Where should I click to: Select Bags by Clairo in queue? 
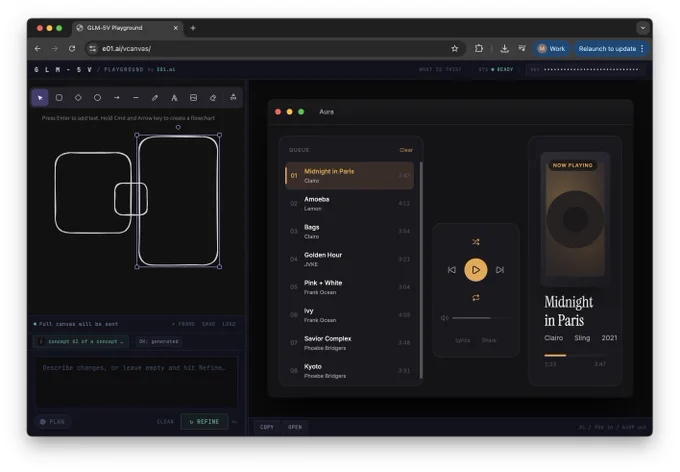click(349, 231)
